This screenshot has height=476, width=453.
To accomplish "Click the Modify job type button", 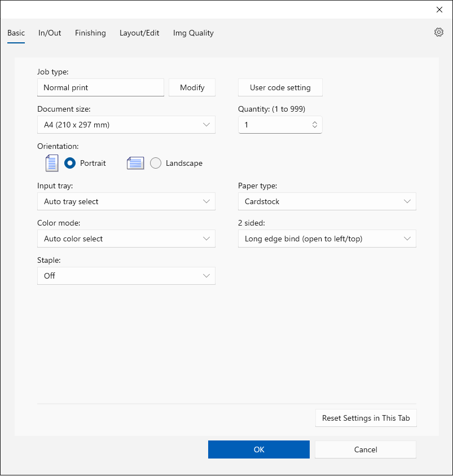I will [x=192, y=87].
